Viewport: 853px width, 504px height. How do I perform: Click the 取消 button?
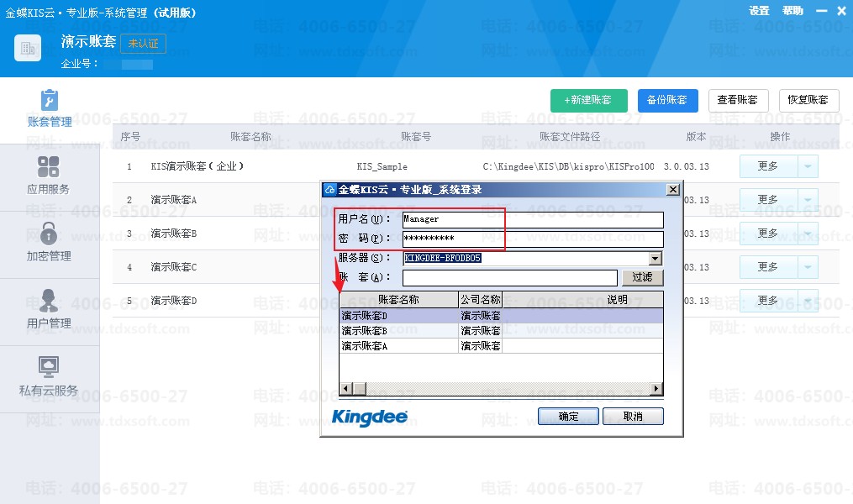click(633, 417)
